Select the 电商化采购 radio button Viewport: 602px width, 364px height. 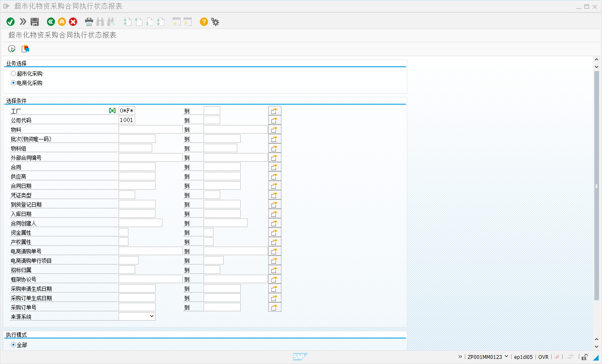coord(14,83)
